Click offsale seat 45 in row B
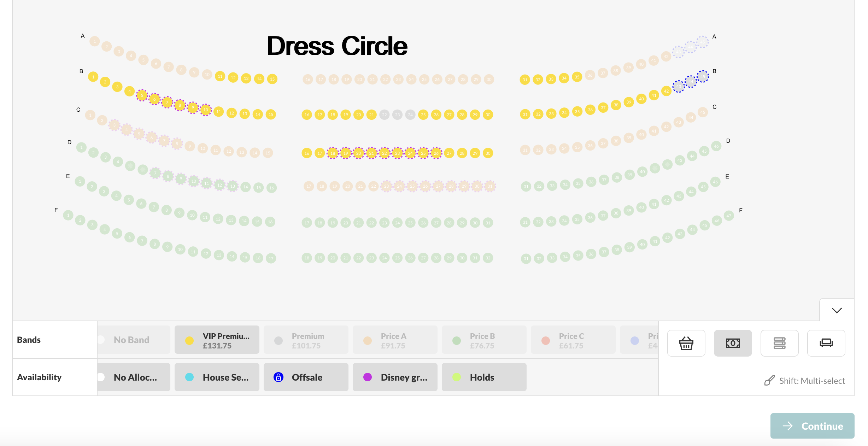 click(703, 76)
